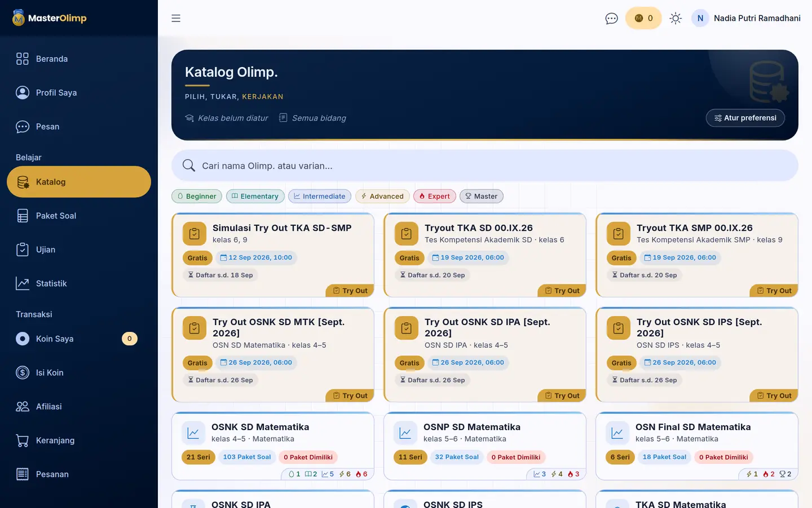Viewport: 812px width, 508px height.
Task: Open Pesan in the sidebar
Action: click(x=79, y=126)
